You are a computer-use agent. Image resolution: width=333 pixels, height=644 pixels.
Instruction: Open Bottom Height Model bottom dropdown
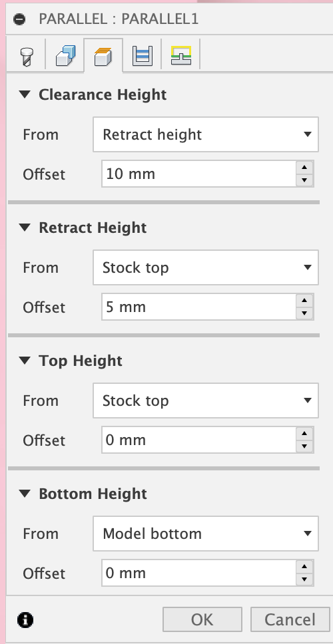[206, 534]
